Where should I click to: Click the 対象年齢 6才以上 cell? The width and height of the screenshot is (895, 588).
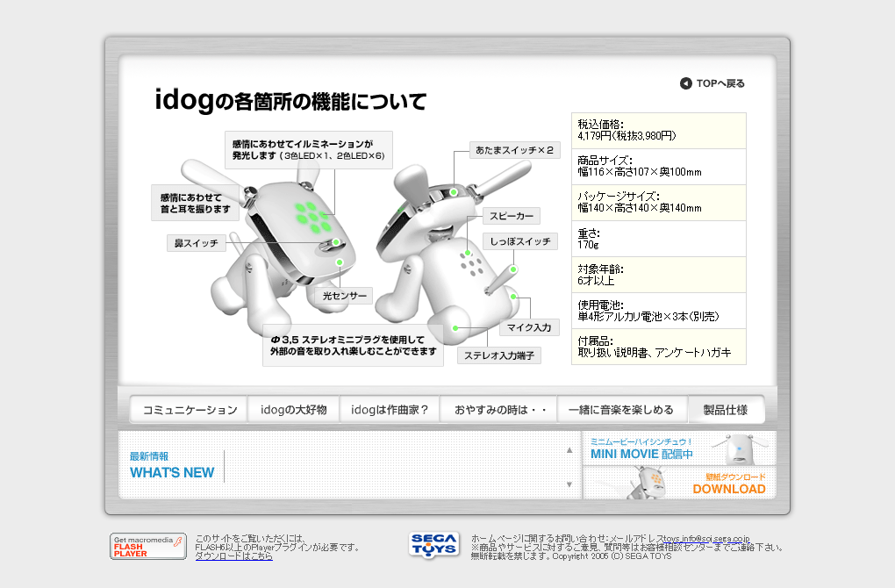pos(659,275)
